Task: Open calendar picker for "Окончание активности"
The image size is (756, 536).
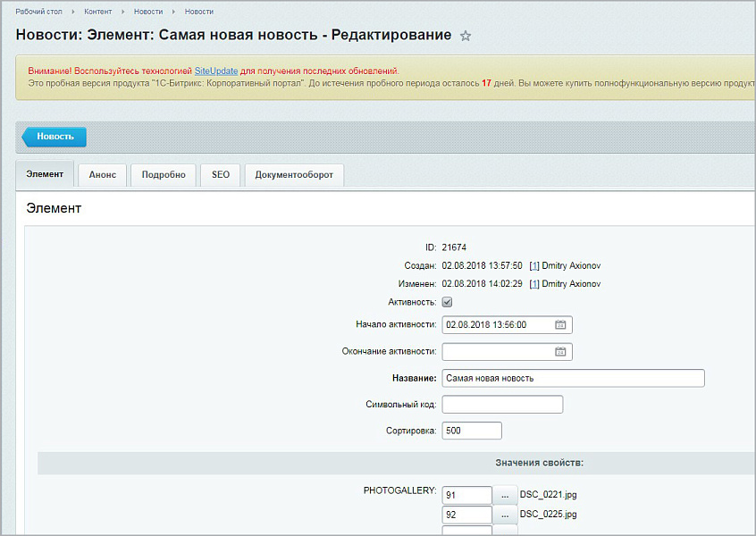Action: coord(561,351)
